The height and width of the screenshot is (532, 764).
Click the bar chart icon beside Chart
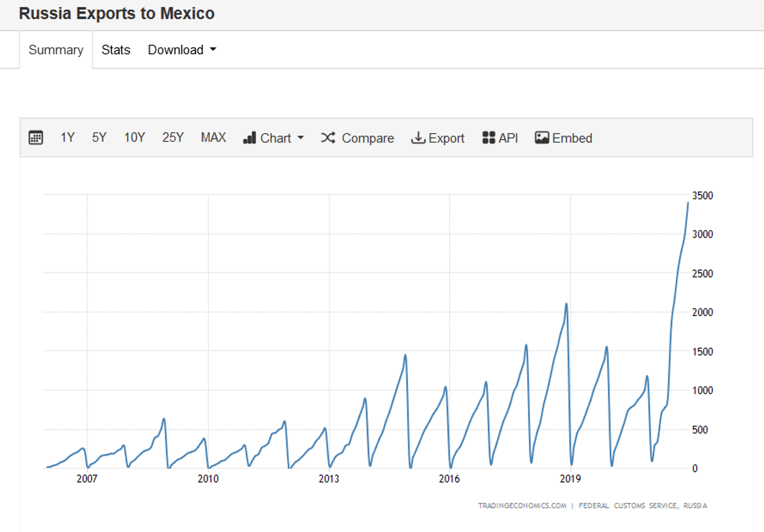point(249,138)
